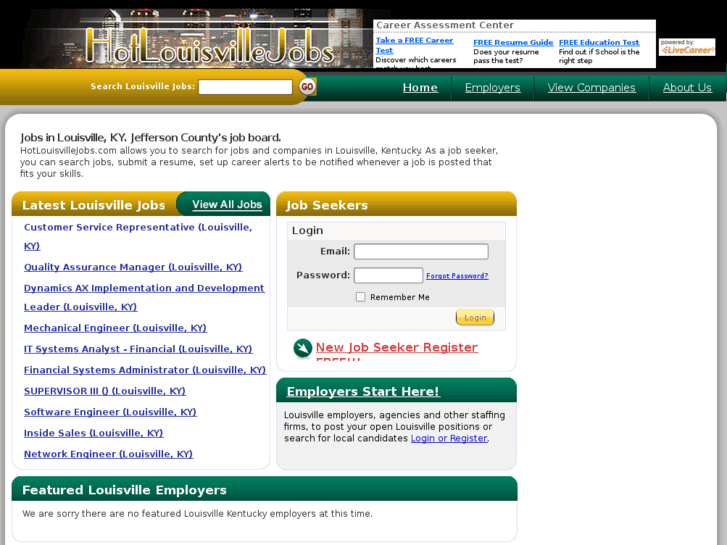Viewport: 727px width, 545px height.
Task: Open Network Engineer job listing
Action: click(108, 454)
